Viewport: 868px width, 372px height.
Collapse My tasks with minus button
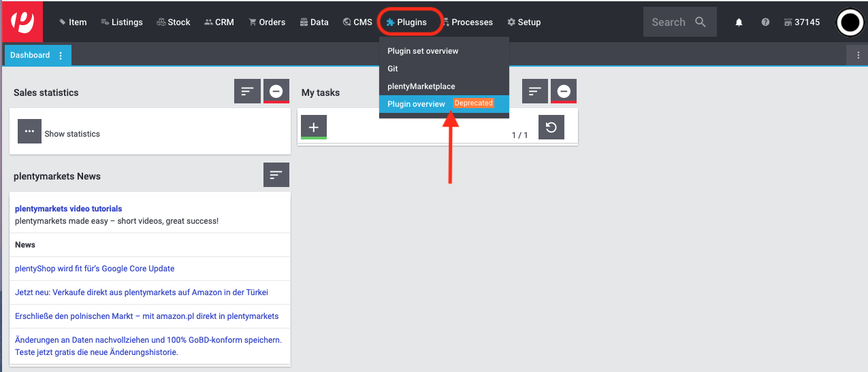[x=564, y=91]
